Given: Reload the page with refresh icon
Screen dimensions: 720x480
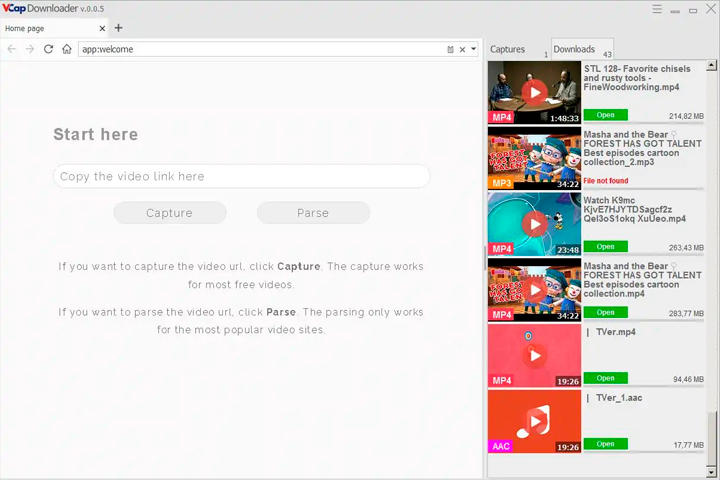Looking at the screenshot, I should click(48, 49).
